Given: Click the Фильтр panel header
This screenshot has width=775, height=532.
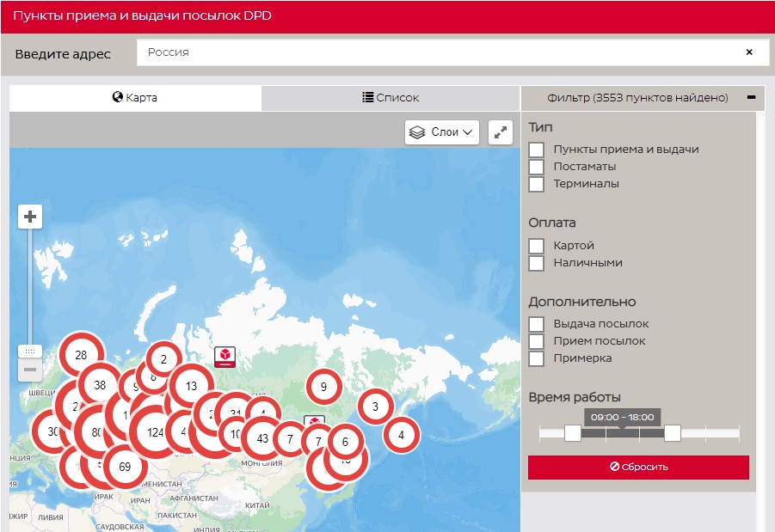Looking at the screenshot, I should [x=637, y=97].
